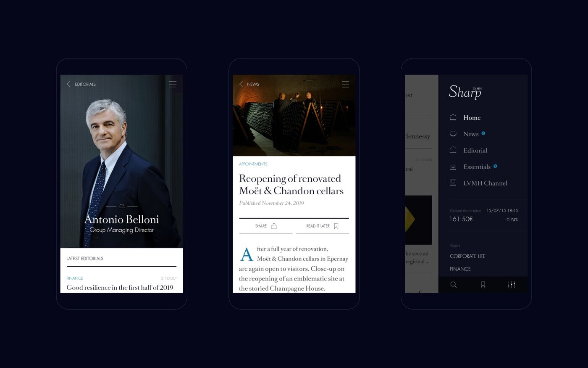Click the 10'00" reading time indicator
588x368 pixels.
pyautogui.click(x=169, y=278)
